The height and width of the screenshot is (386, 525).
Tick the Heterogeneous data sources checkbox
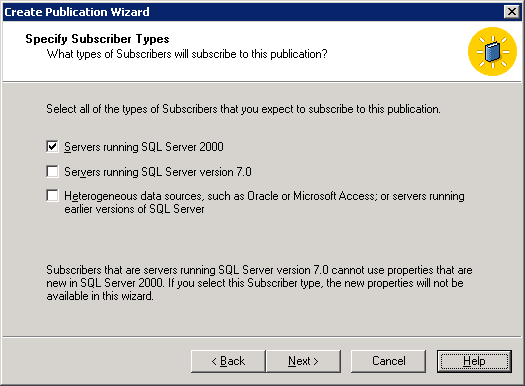tap(52, 196)
